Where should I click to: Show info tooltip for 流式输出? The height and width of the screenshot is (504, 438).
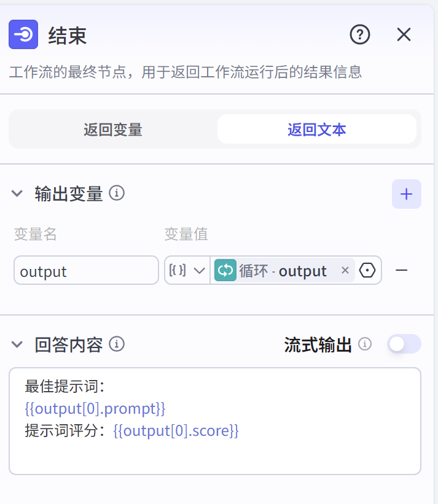tap(365, 344)
